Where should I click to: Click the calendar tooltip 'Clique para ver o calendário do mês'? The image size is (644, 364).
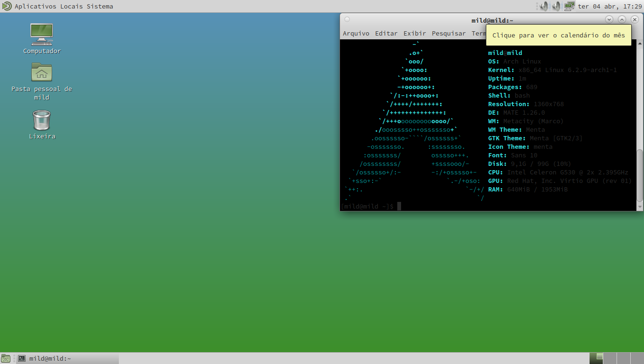coord(559,35)
